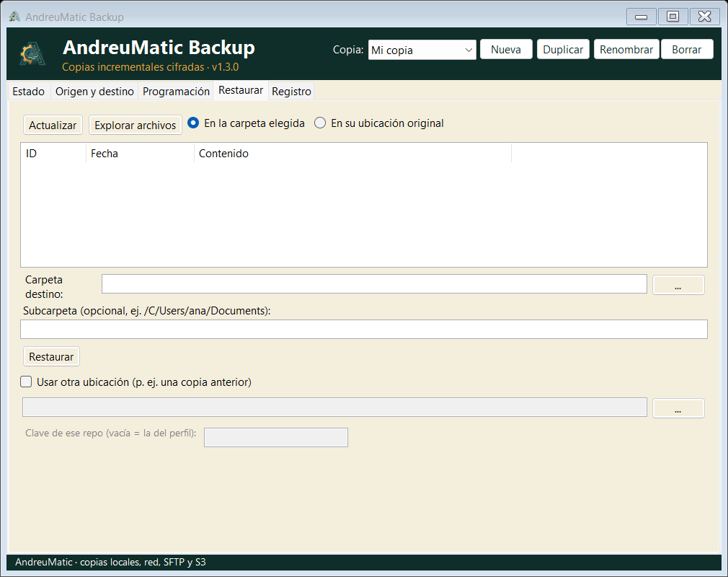728x577 pixels.
Task: Focus the Subcarpeta input field
Action: [364, 330]
